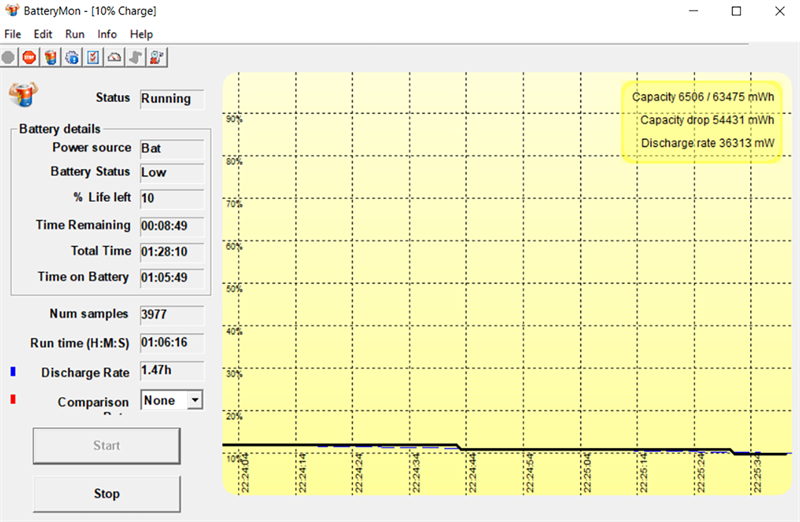Click the 22:24:44 time label on the chart

pos(472,473)
